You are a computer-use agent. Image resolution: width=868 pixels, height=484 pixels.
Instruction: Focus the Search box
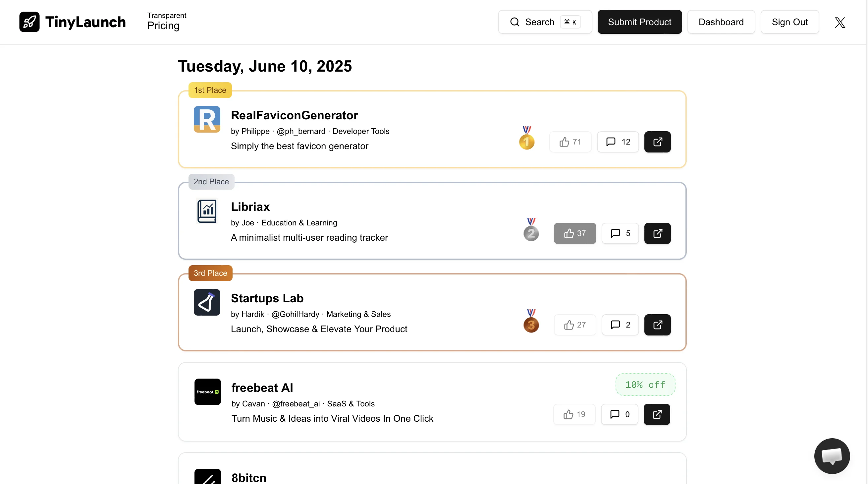(545, 22)
